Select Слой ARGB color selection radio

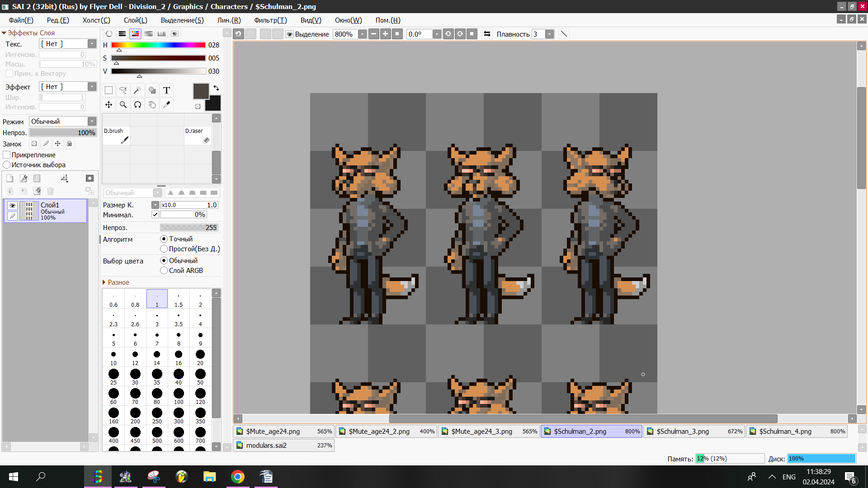point(164,271)
